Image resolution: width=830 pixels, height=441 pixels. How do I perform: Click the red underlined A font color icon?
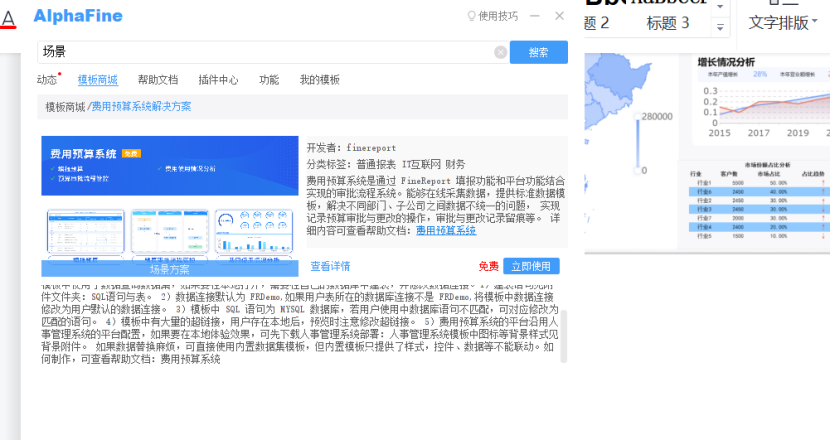pos(7,21)
